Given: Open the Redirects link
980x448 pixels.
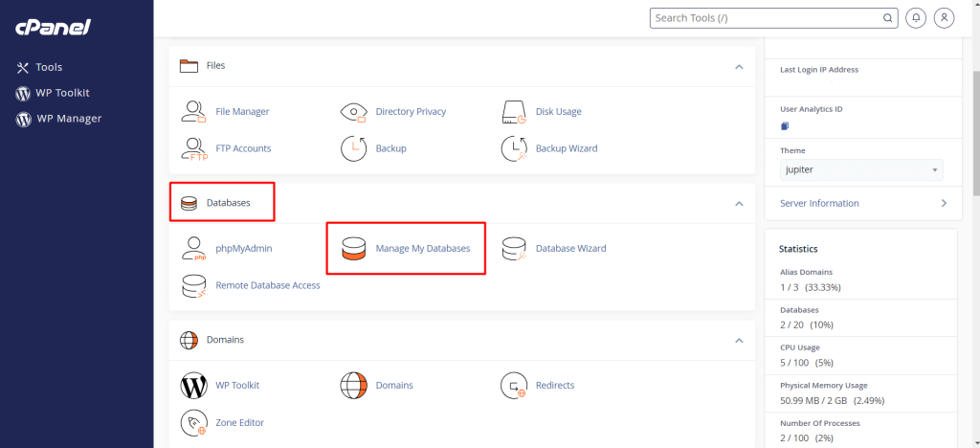Looking at the screenshot, I should point(555,386).
